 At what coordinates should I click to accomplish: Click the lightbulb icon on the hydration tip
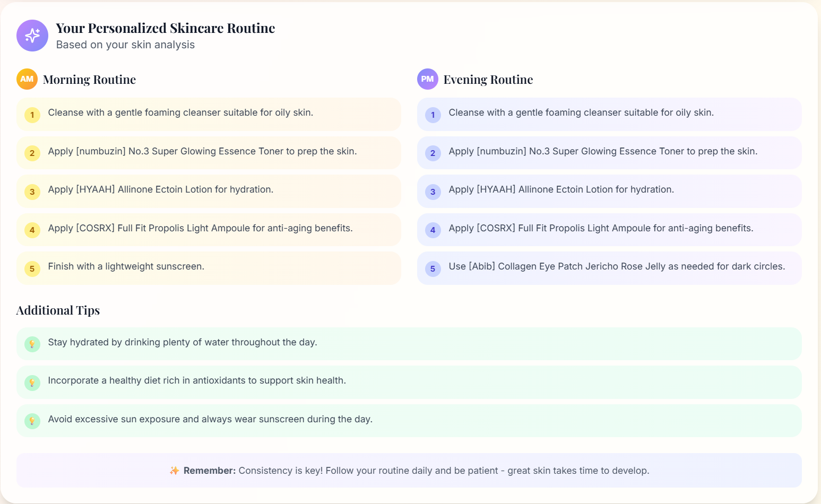pyautogui.click(x=32, y=344)
